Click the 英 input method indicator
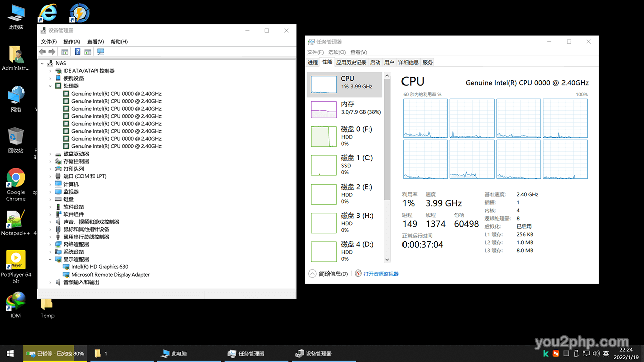This screenshot has width=644, height=362. pyautogui.click(x=606, y=354)
